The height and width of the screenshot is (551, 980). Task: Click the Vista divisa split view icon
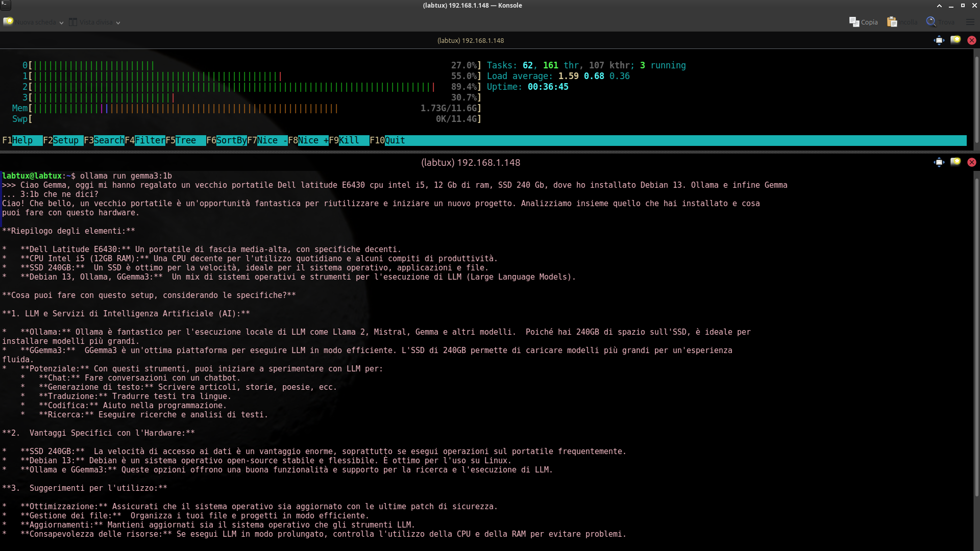click(x=73, y=22)
